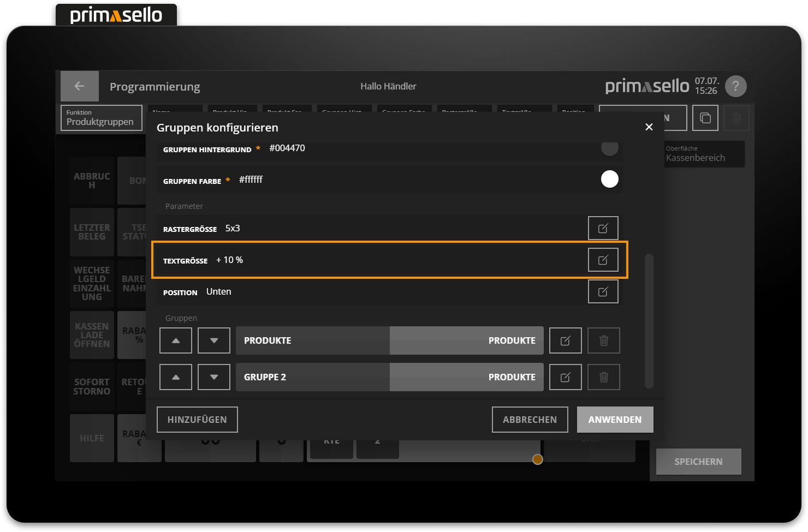Edit the Position setting
The height and width of the screenshot is (532, 808).
tap(603, 291)
